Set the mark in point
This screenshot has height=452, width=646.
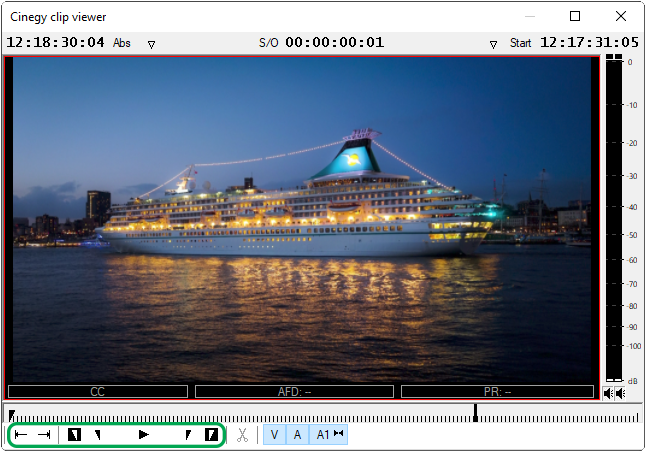74,435
